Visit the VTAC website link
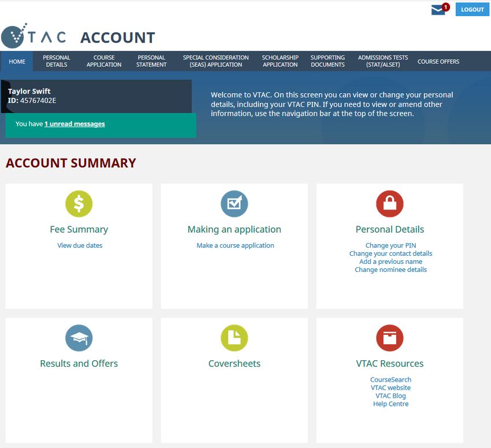Image resolution: width=491 pixels, height=448 pixels. [391, 388]
